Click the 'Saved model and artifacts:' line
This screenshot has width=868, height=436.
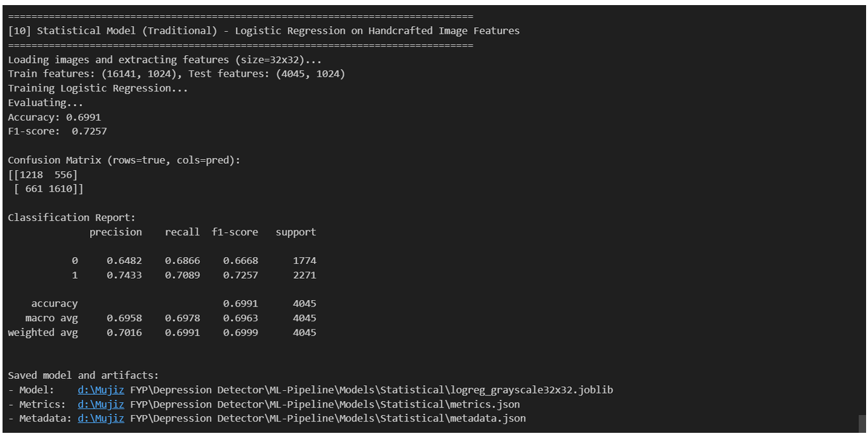pos(83,375)
